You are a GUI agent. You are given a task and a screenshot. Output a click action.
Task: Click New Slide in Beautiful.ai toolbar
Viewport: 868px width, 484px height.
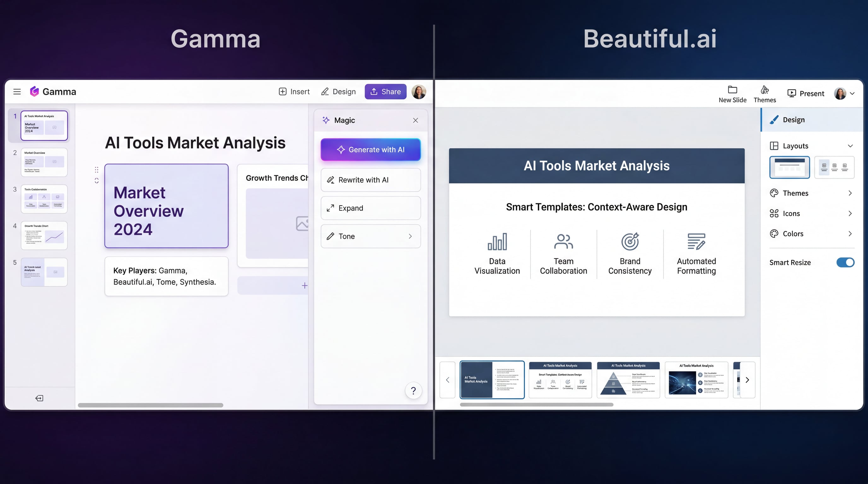pyautogui.click(x=733, y=94)
